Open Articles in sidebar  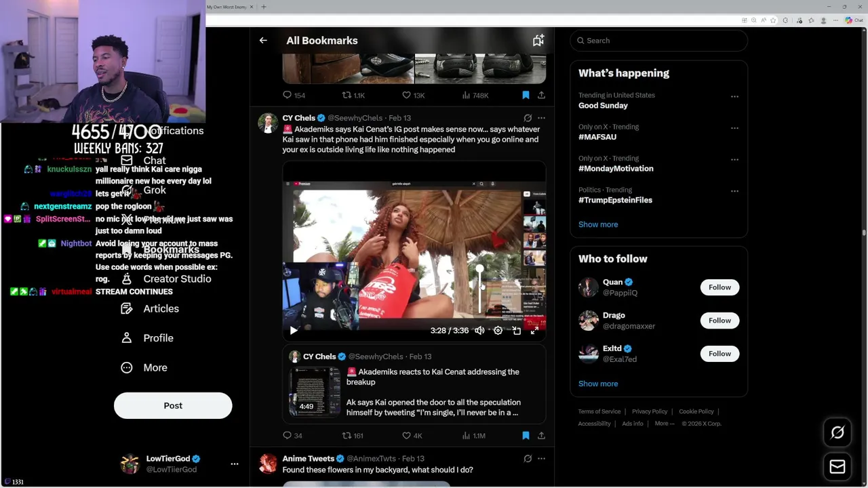click(150, 309)
